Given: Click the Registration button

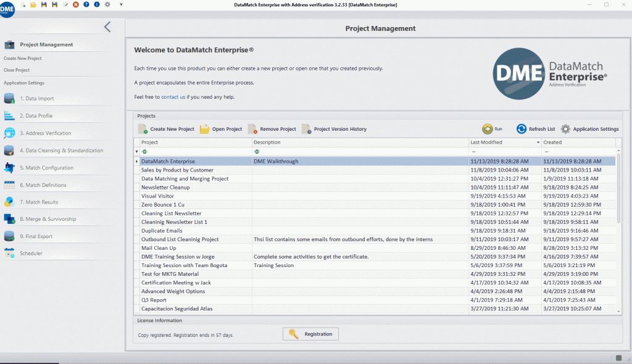Looking at the screenshot, I should [310, 334].
